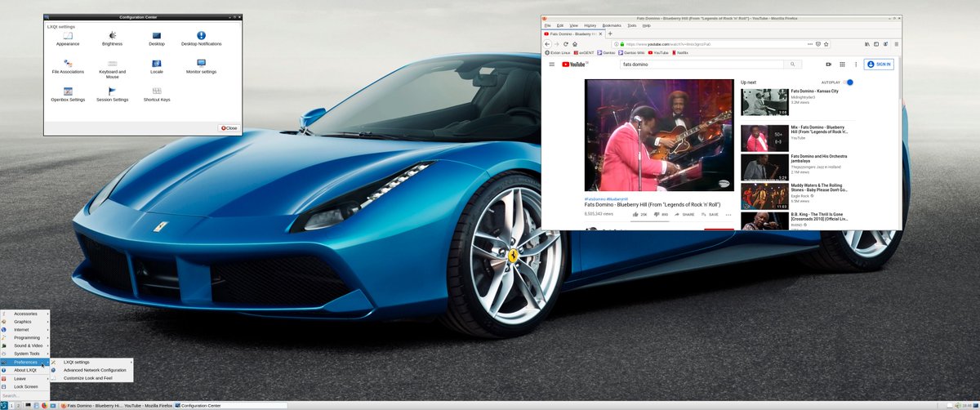Viewport: 980px width, 410px height.
Task: Click YouTube create video camera icon
Action: pos(828,64)
